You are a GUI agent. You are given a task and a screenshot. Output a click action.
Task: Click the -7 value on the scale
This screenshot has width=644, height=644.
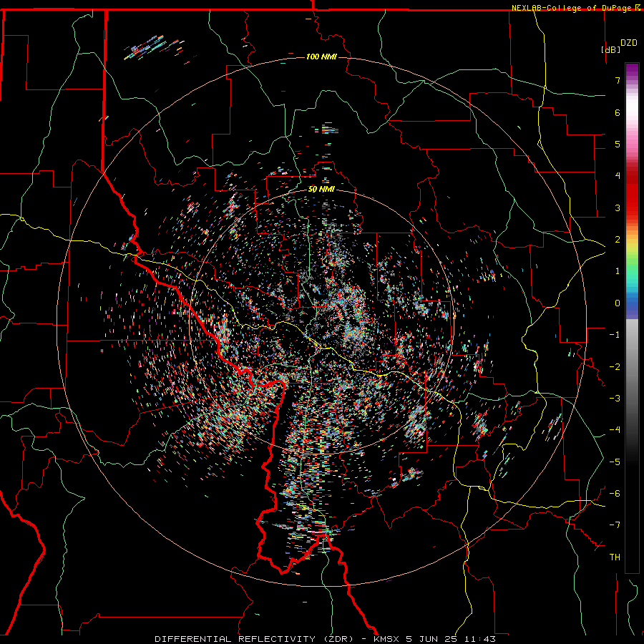point(615,525)
